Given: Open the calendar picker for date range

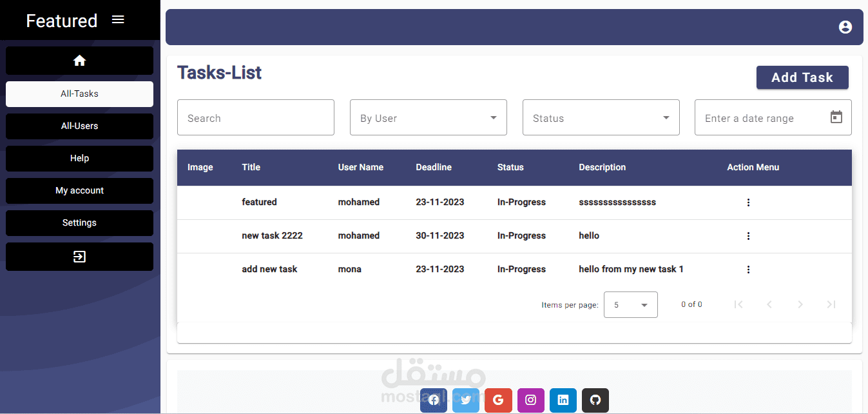Looking at the screenshot, I should point(836,117).
